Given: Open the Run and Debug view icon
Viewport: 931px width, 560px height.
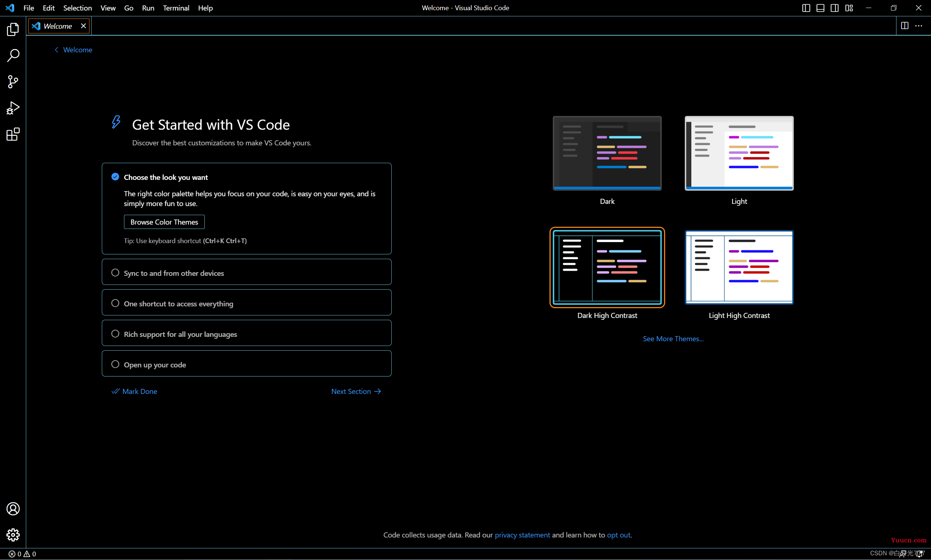Looking at the screenshot, I should coord(13,108).
